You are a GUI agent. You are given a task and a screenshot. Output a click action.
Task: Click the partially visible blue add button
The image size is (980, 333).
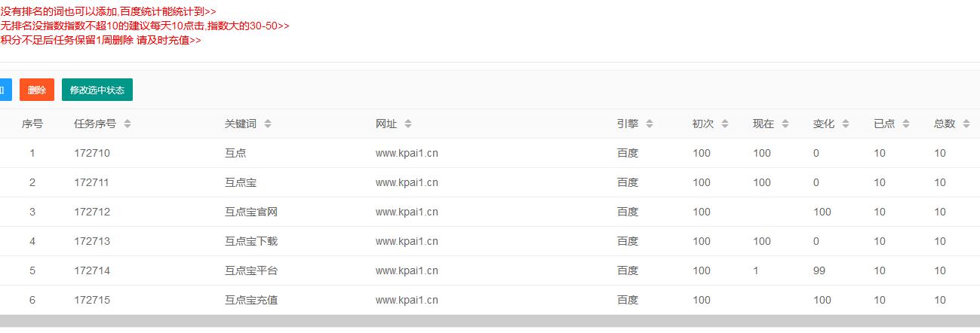pyautogui.click(x=5, y=90)
